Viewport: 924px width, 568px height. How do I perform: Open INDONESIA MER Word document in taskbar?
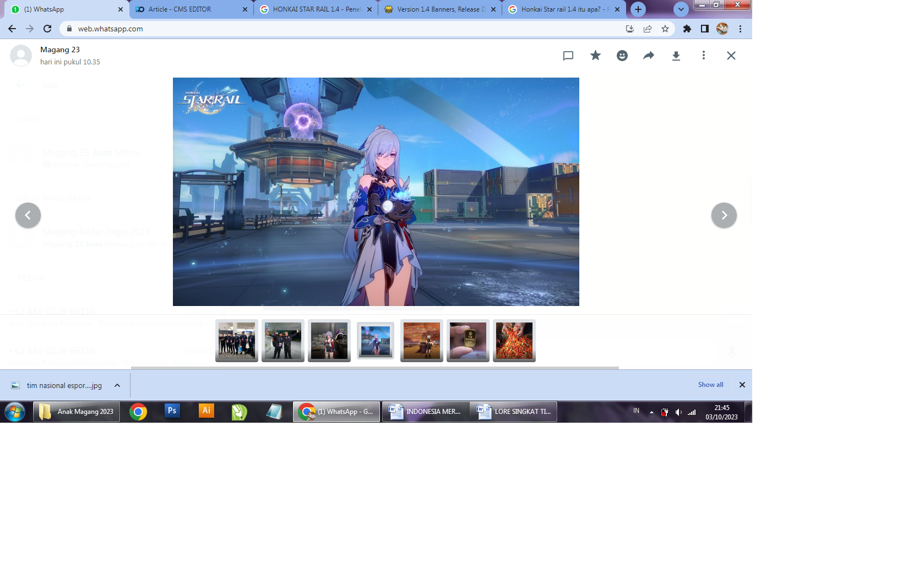tap(425, 412)
